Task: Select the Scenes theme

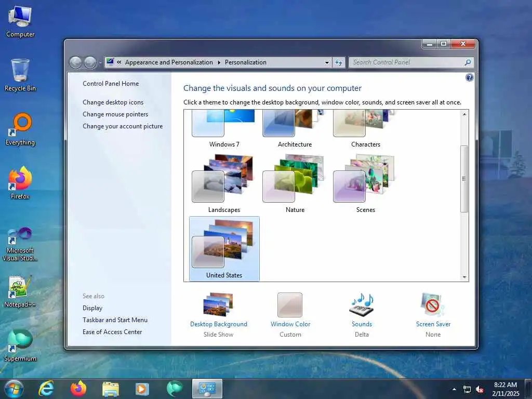Action: coord(365,183)
